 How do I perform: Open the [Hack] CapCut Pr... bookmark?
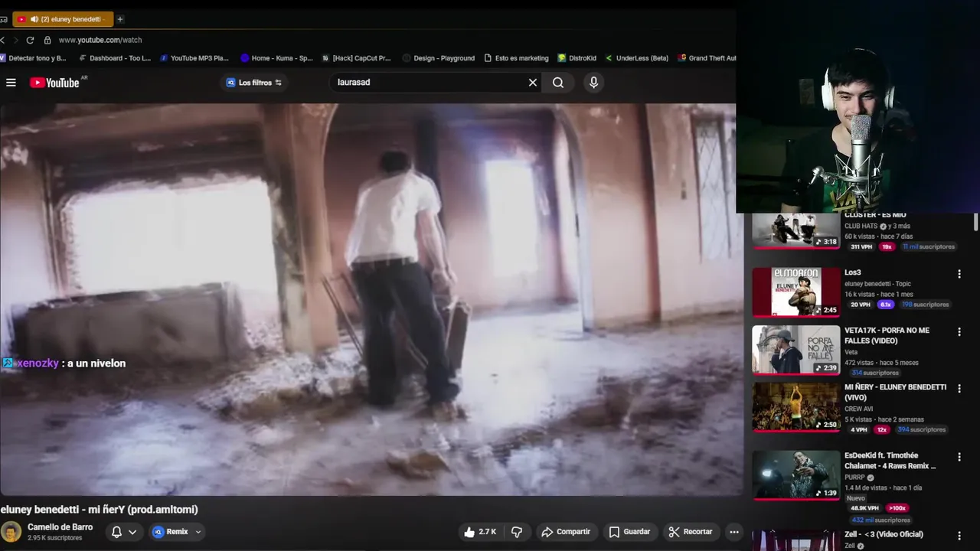click(356, 58)
